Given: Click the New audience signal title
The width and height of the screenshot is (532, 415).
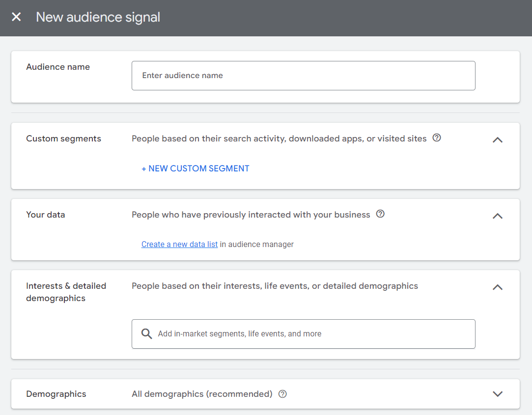Looking at the screenshot, I should [x=98, y=17].
